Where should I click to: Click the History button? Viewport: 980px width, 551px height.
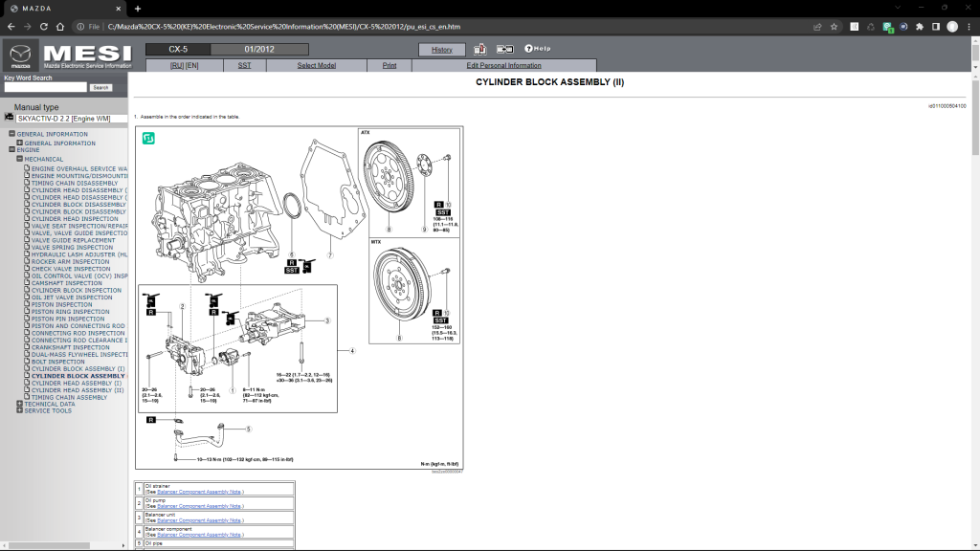(x=442, y=49)
